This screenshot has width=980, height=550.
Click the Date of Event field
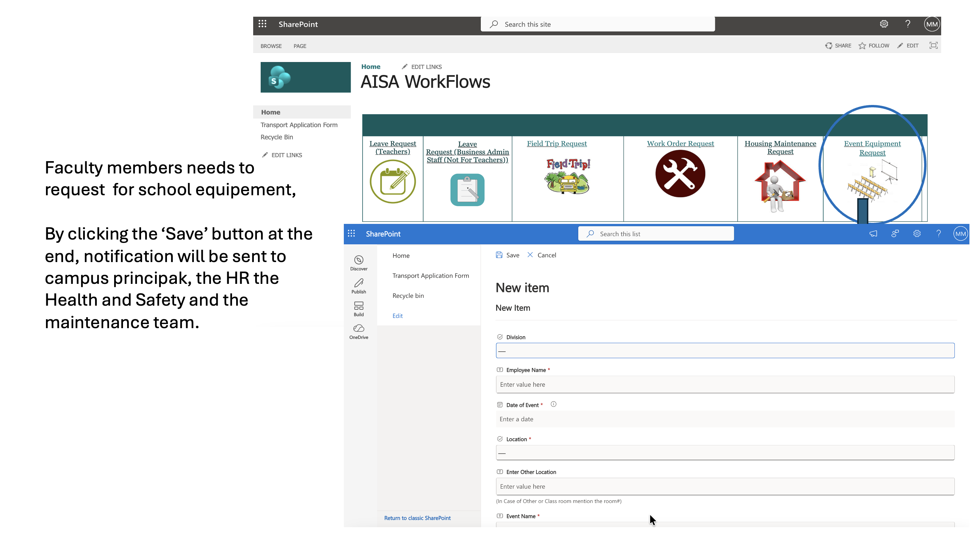tap(725, 419)
